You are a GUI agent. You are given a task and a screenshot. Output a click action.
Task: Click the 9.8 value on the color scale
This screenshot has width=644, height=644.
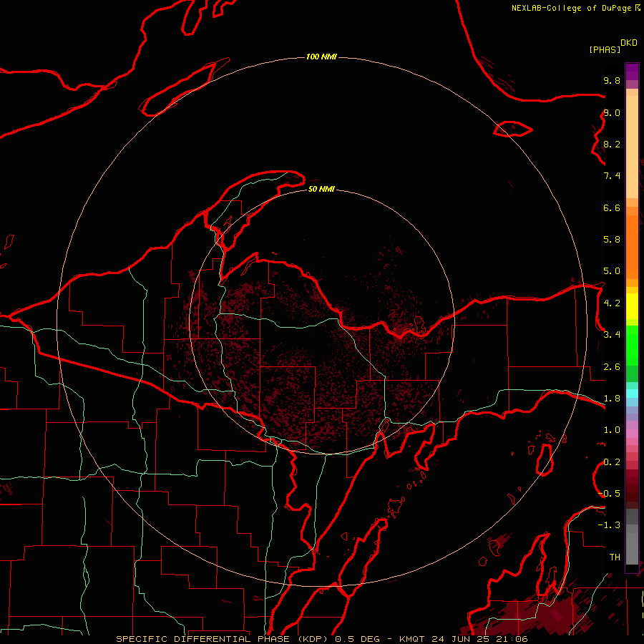[612, 80]
